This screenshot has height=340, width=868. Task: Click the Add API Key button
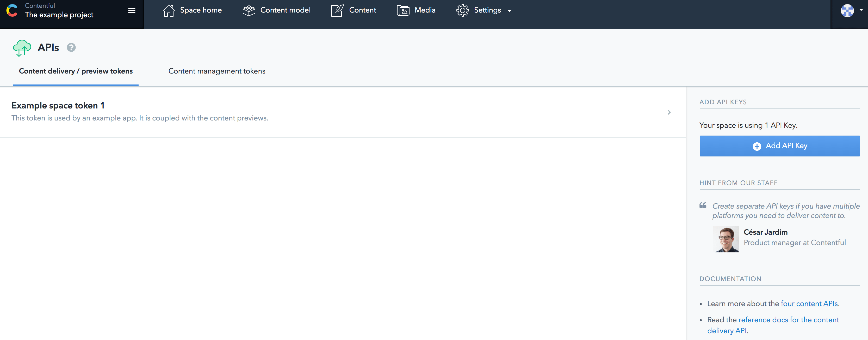pyautogui.click(x=779, y=146)
